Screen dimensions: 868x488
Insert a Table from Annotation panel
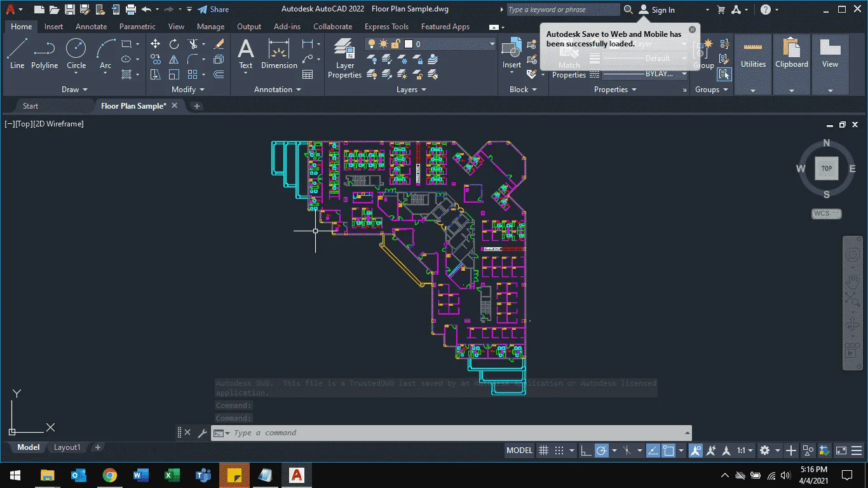pos(308,74)
